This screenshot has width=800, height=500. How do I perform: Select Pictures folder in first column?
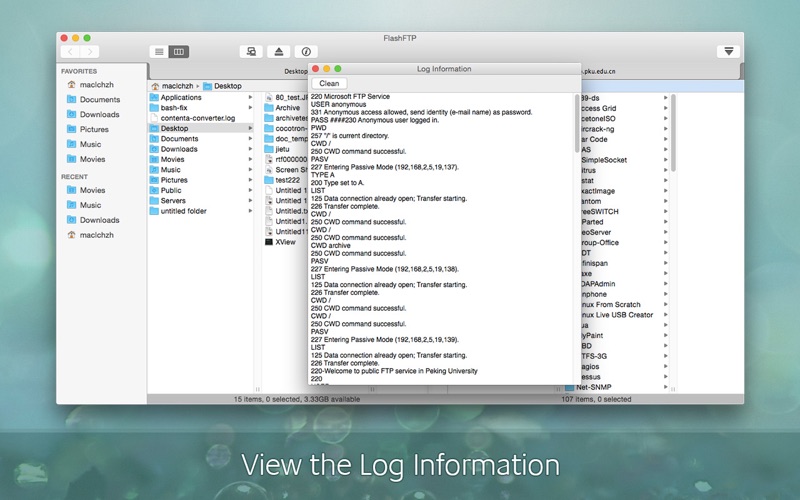201,180
